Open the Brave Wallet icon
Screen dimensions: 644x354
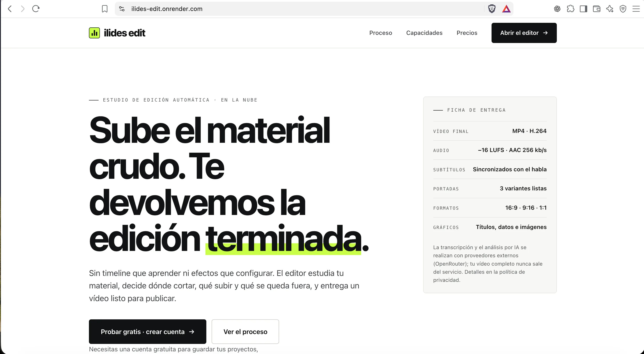click(x=596, y=9)
